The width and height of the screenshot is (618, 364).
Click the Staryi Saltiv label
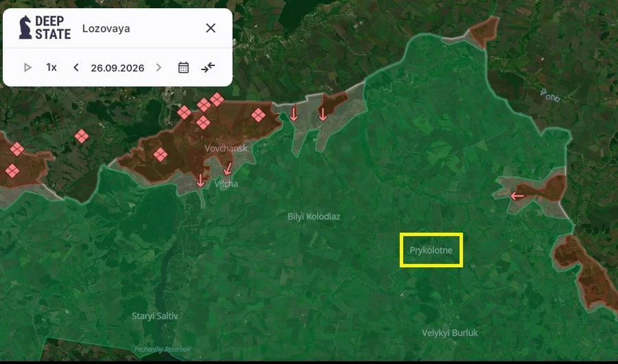click(155, 316)
